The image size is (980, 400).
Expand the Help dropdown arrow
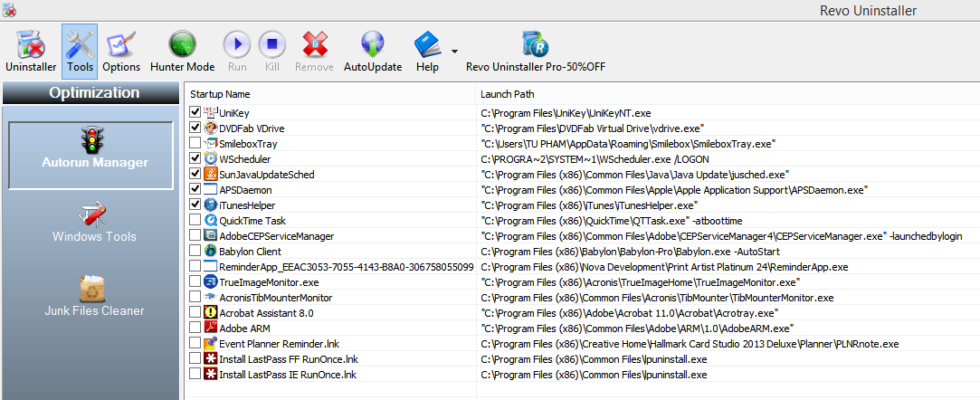[x=454, y=52]
